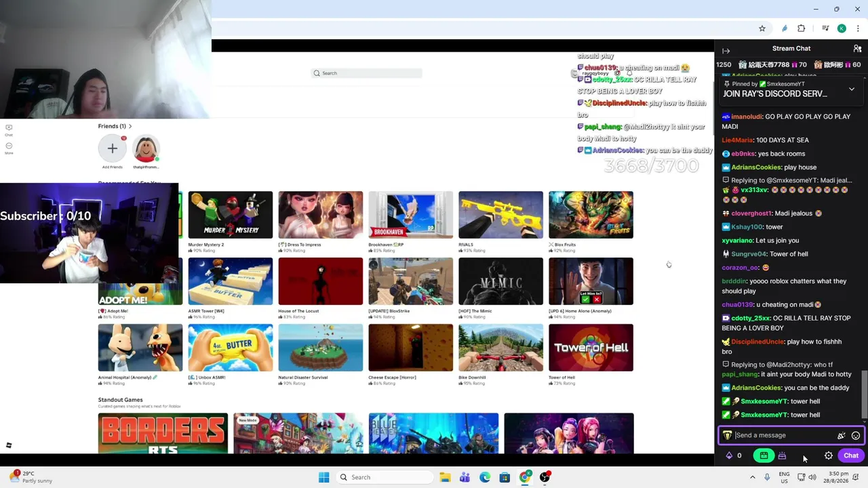
Task: Open Roblox More sidebar menu
Action: [x=9, y=148]
